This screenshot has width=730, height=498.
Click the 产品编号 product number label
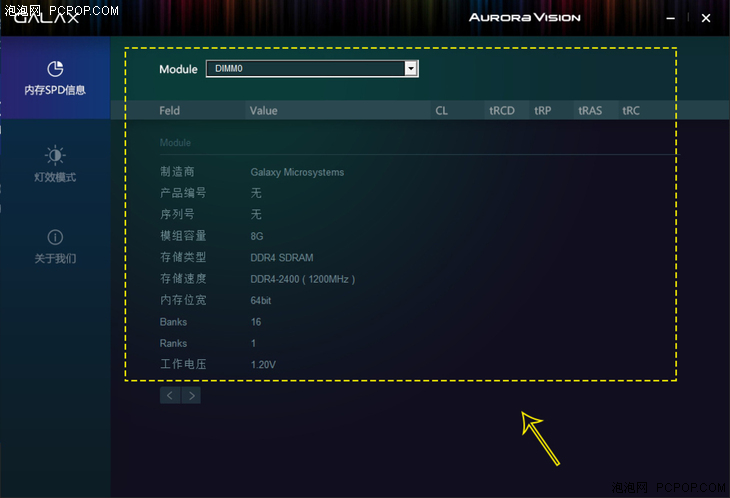(x=183, y=193)
